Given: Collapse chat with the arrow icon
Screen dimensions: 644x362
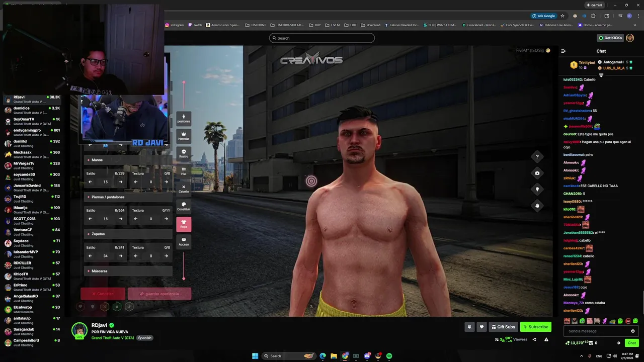Looking at the screenshot, I should (x=563, y=51).
